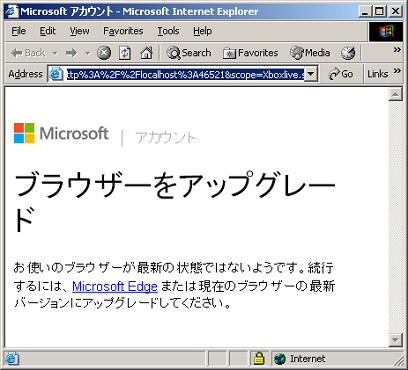The height and width of the screenshot is (370, 408).
Task: Open the File menu
Action: [19, 31]
